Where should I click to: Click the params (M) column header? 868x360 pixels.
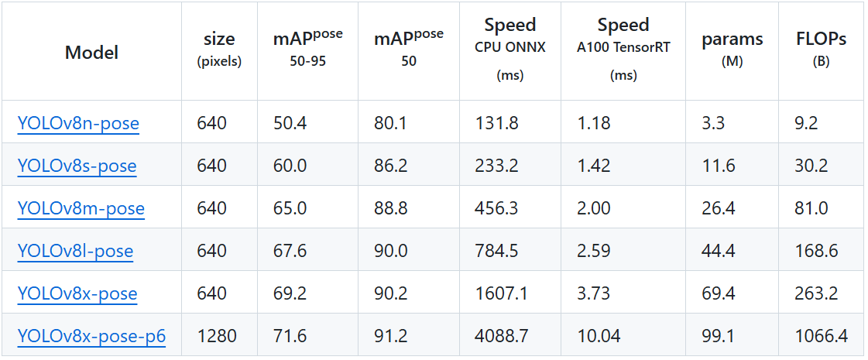tap(732, 50)
